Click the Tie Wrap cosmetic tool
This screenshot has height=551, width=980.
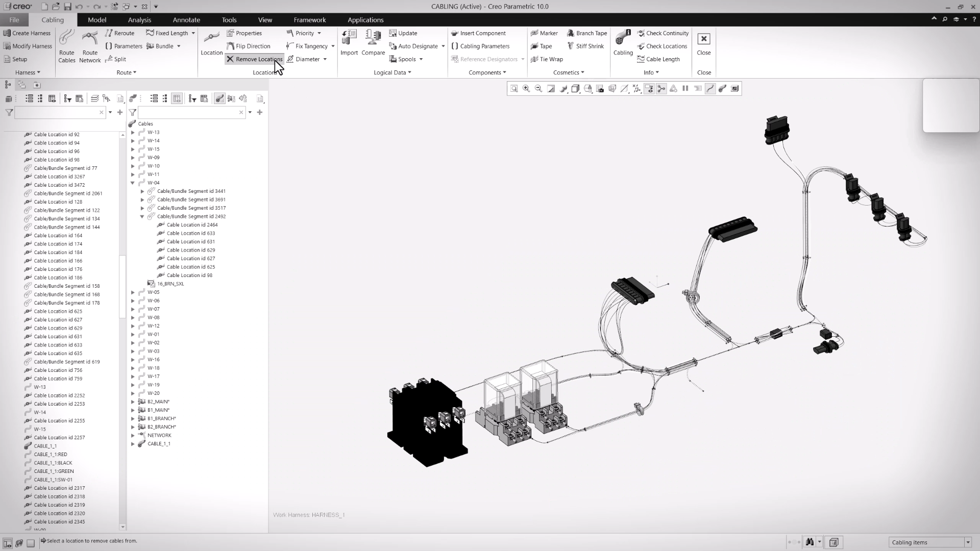point(547,59)
